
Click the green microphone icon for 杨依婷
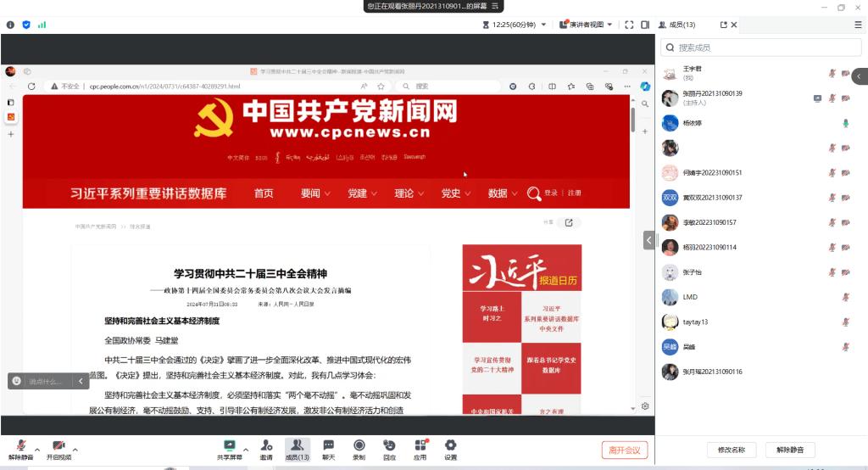coord(845,123)
